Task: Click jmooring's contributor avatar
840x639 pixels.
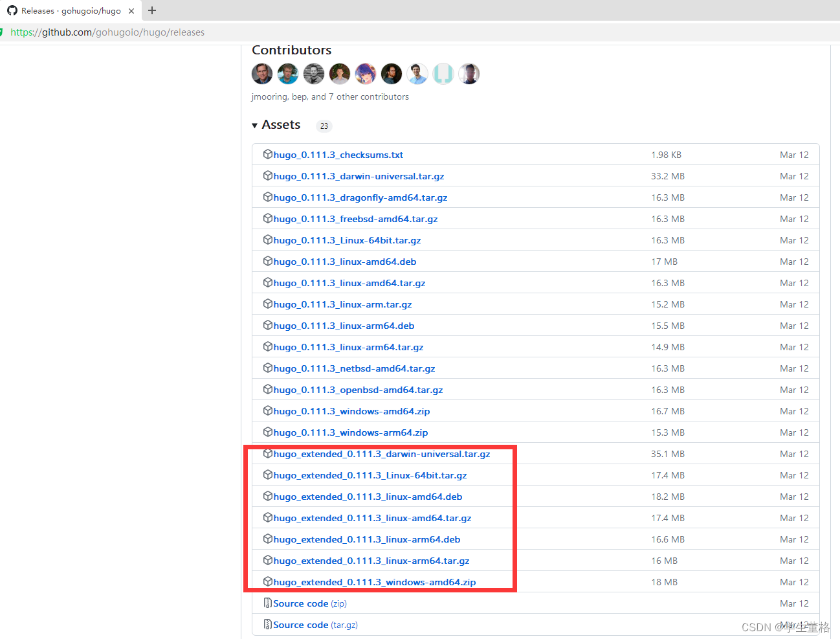Action: (x=261, y=74)
